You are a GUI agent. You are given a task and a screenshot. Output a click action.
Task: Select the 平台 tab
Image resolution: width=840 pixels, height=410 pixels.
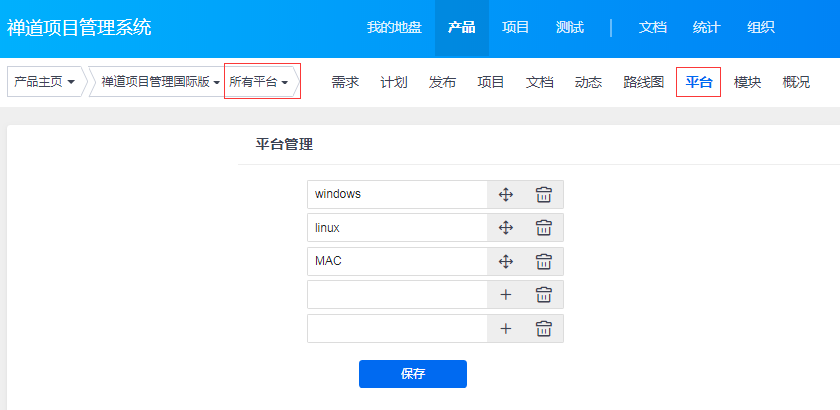(x=699, y=82)
